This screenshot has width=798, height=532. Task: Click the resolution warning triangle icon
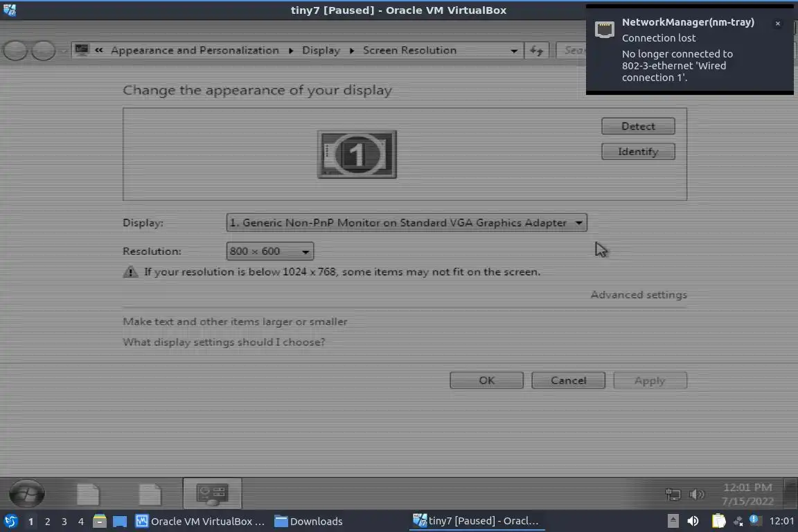click(130, 272)
